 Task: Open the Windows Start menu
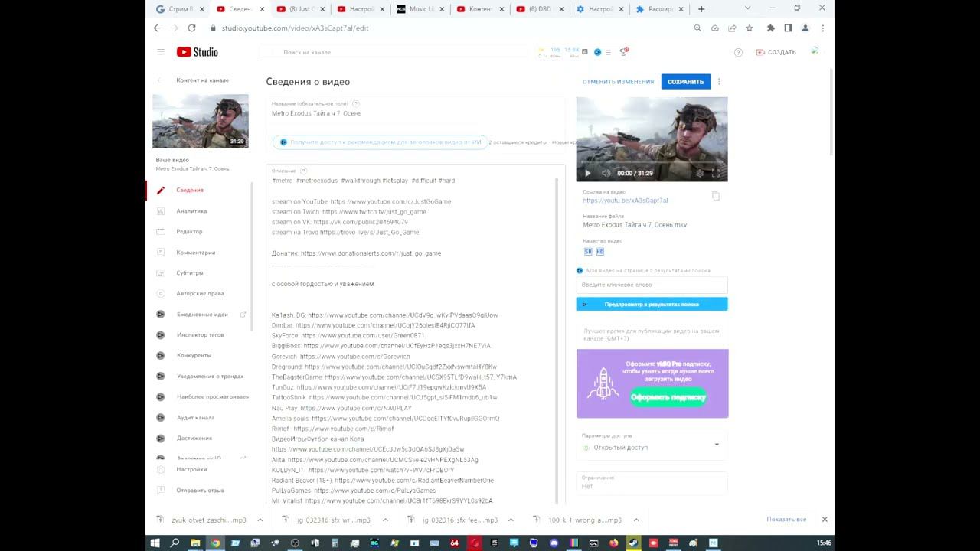pos(155,543)
